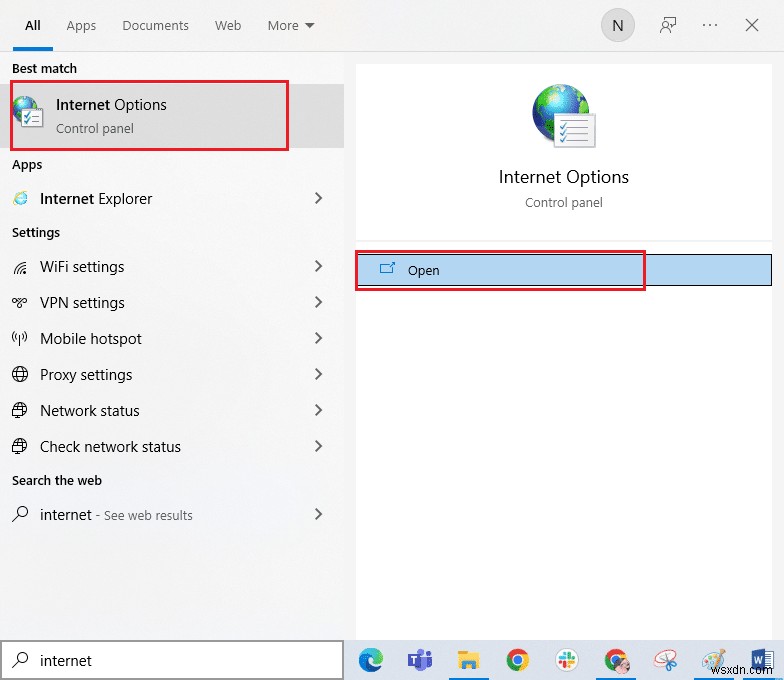The image size is (784, 680).
Task: Switch to the Documents tab
Action: (x=155, y=26)
